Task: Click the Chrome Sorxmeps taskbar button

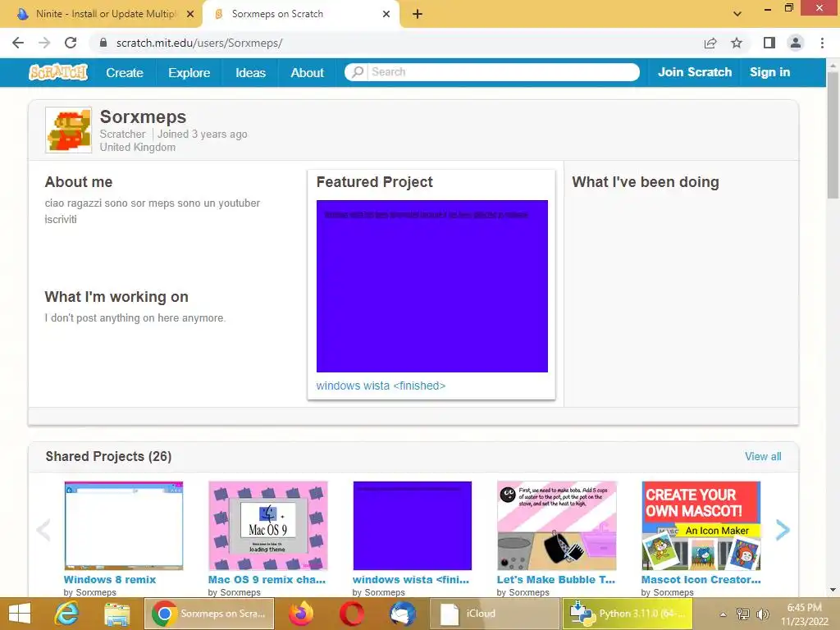Action: (x=209, y=614)
